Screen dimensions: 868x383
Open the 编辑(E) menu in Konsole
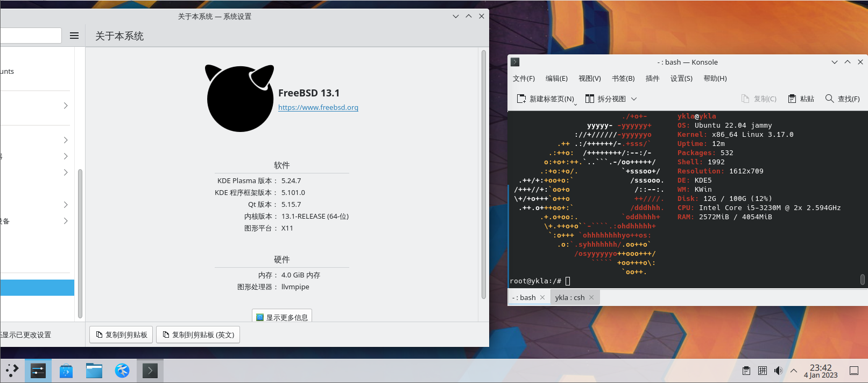[x=556, y=79]
